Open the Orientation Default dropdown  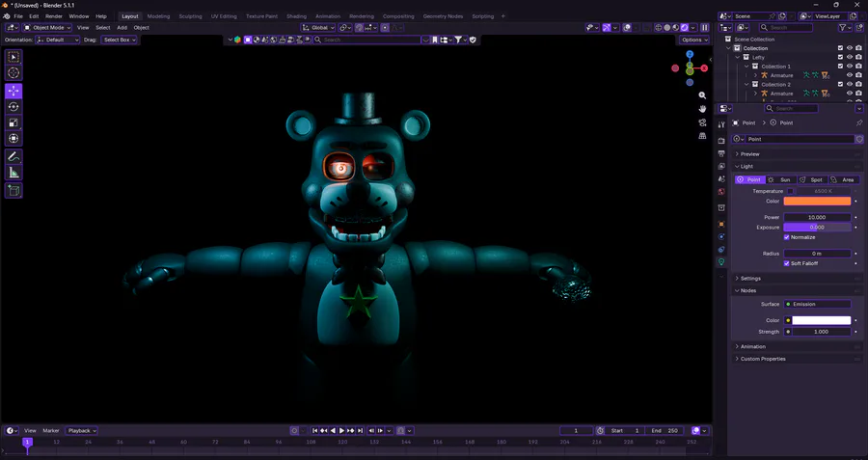58,40
